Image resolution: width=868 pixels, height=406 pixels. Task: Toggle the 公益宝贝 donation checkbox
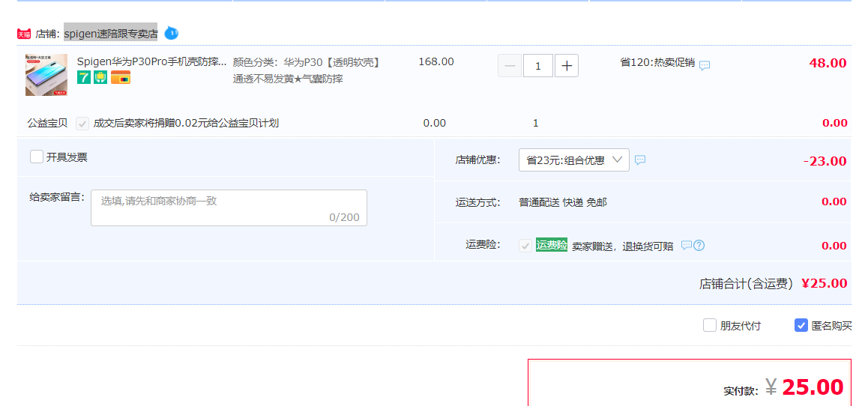pos(82,124)
